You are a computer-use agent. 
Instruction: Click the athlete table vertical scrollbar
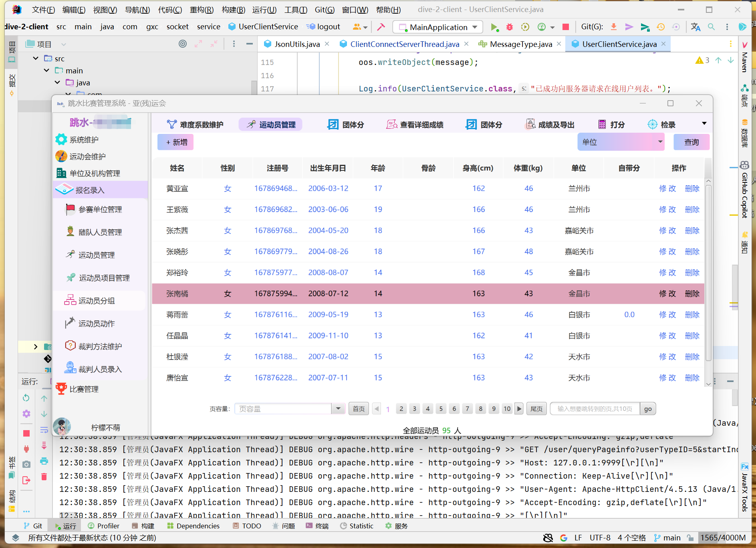click(x=708, y=273)
